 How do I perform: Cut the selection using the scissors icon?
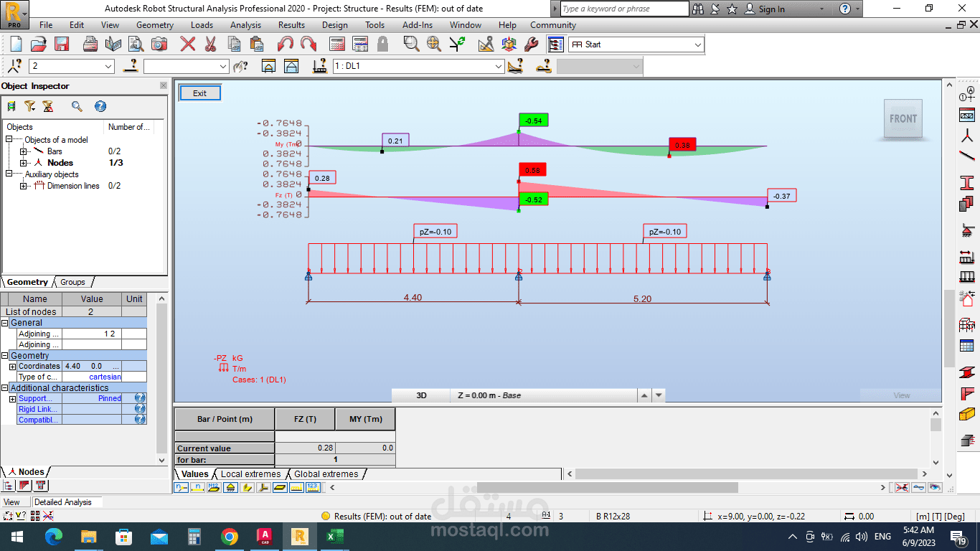click(210, 44)
